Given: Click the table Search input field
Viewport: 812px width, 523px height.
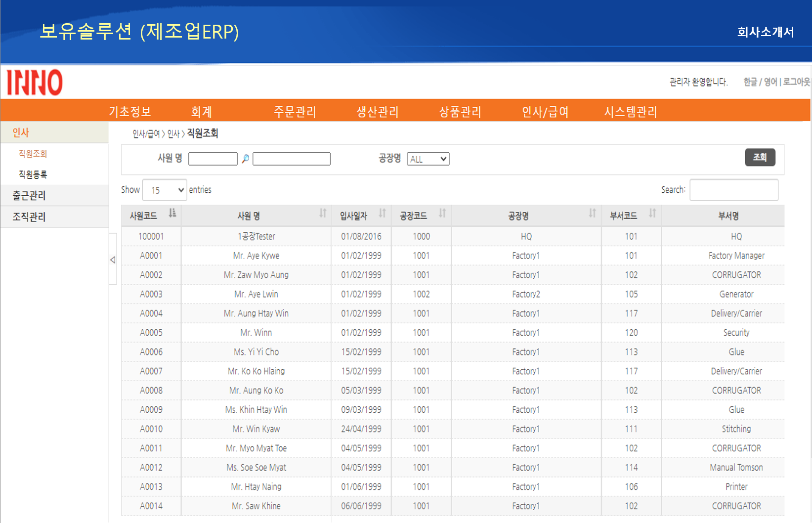Looking at the screenshot, I should 733,190.
